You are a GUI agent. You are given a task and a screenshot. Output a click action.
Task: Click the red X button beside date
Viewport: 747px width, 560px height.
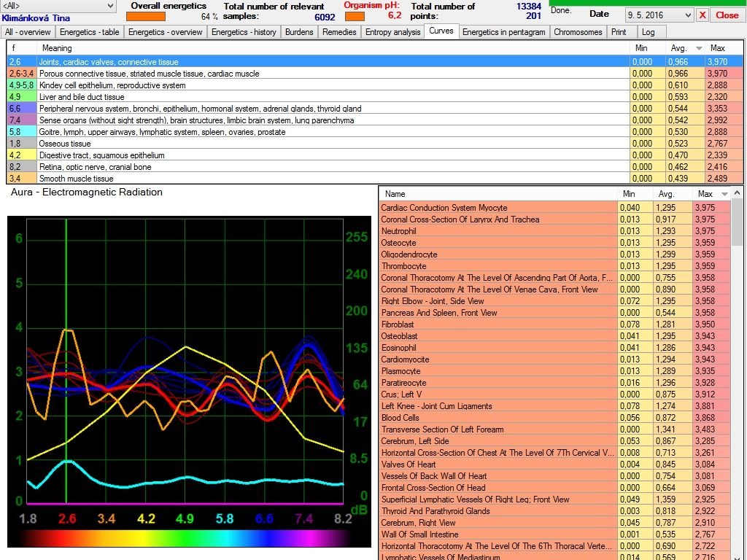[703, 15]
